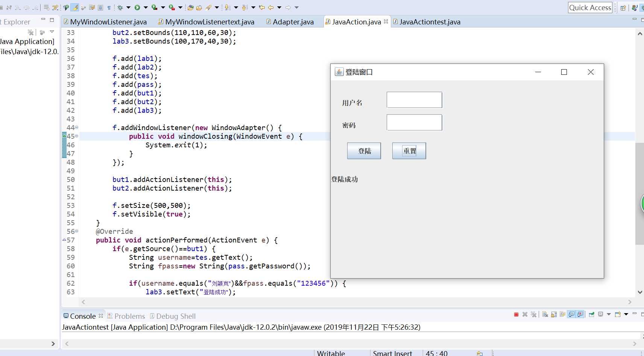Click the 用户名 username text field
This screenshot has height=356, width=644.
point(414,100)
